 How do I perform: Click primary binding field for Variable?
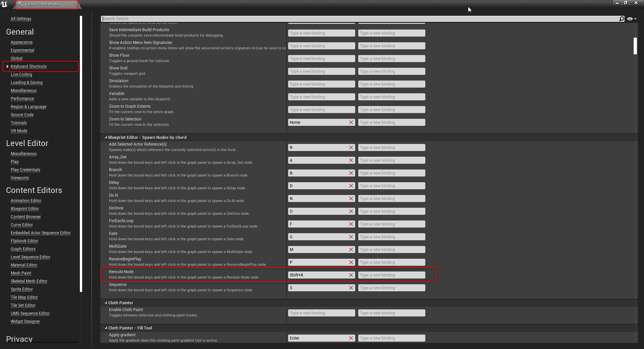(321, 97)
